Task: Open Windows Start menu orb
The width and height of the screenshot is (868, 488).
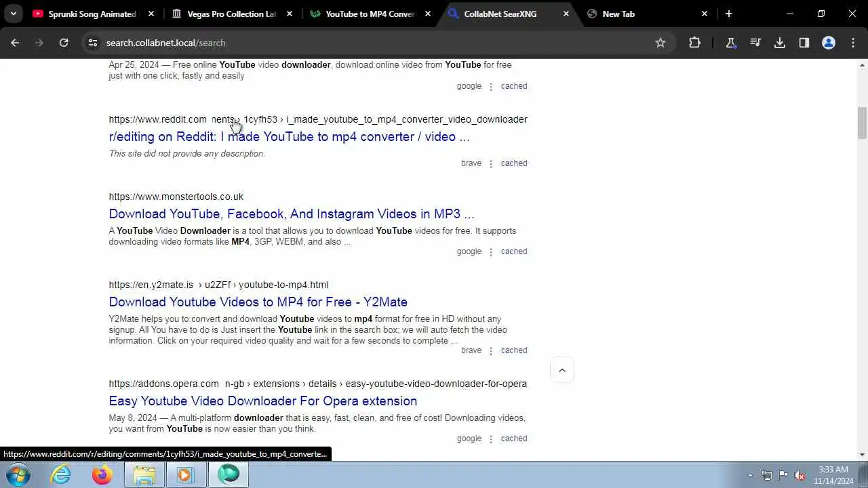Action: point(18,474)
